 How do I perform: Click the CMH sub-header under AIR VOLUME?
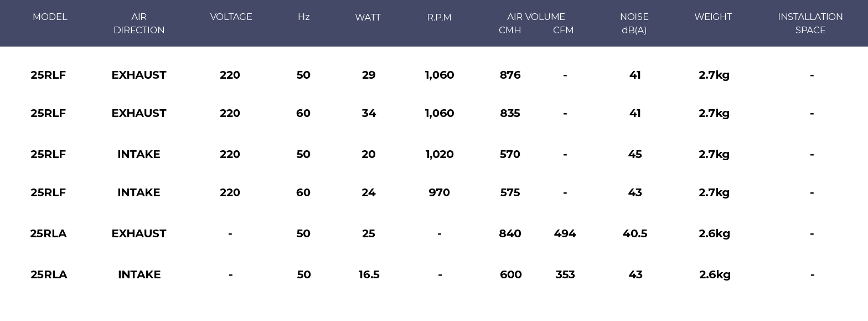point(510,30)
